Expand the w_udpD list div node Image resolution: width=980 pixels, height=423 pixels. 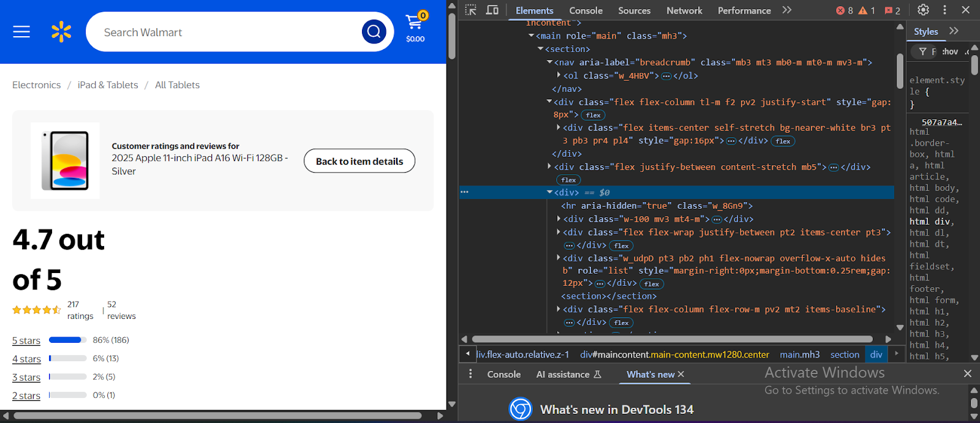pyautogui.click(x=559, y=258)
